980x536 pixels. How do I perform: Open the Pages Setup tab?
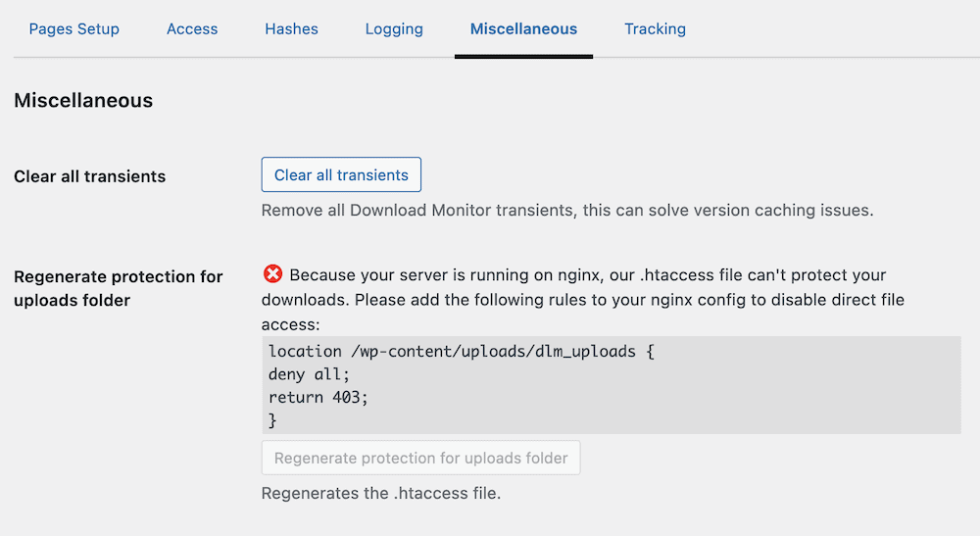tap(74, 29)
